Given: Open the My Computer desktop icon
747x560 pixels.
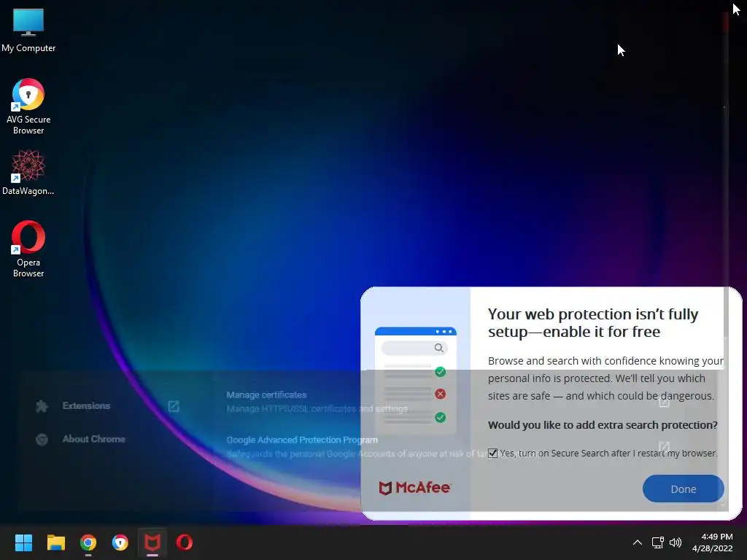Looking at the screenshot, I should point(28,31).
